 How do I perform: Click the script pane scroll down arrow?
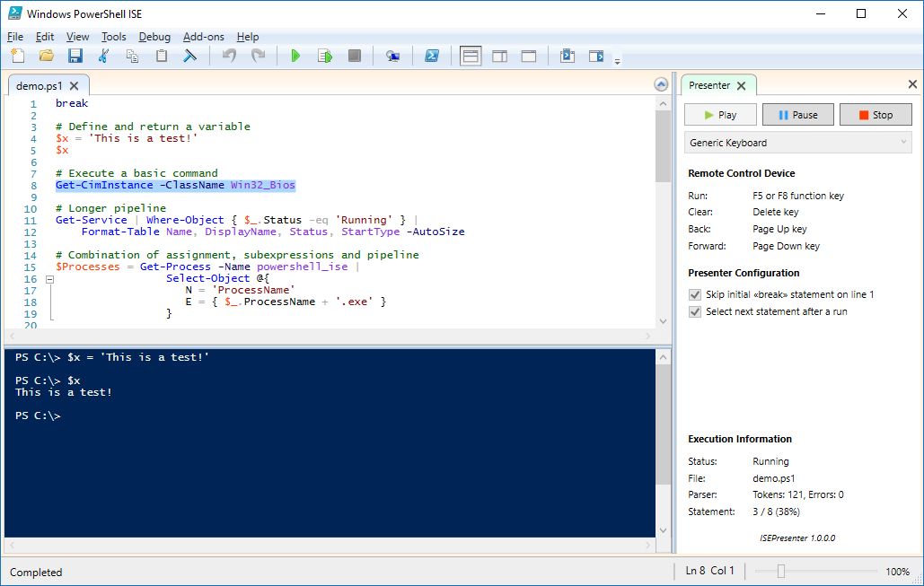click(x=663, y=321)
